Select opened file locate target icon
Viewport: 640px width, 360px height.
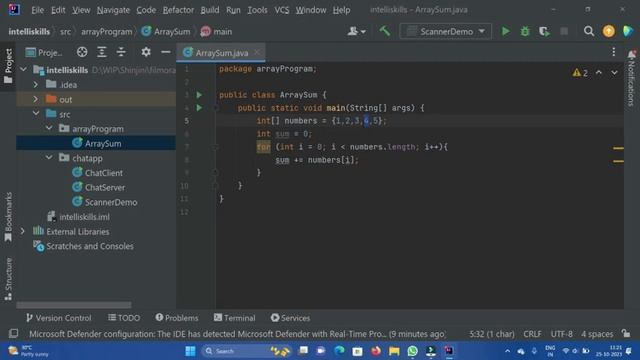pyautogui.click(x=82, y=52)
